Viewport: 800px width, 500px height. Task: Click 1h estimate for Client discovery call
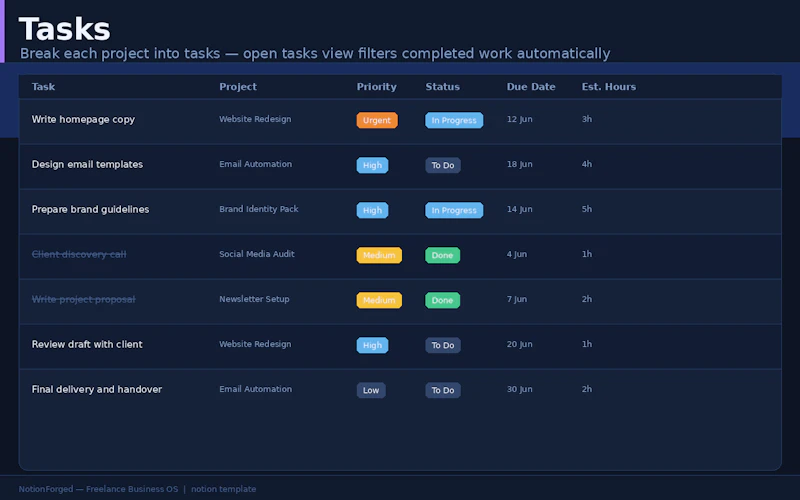click(x=587, y=254)
